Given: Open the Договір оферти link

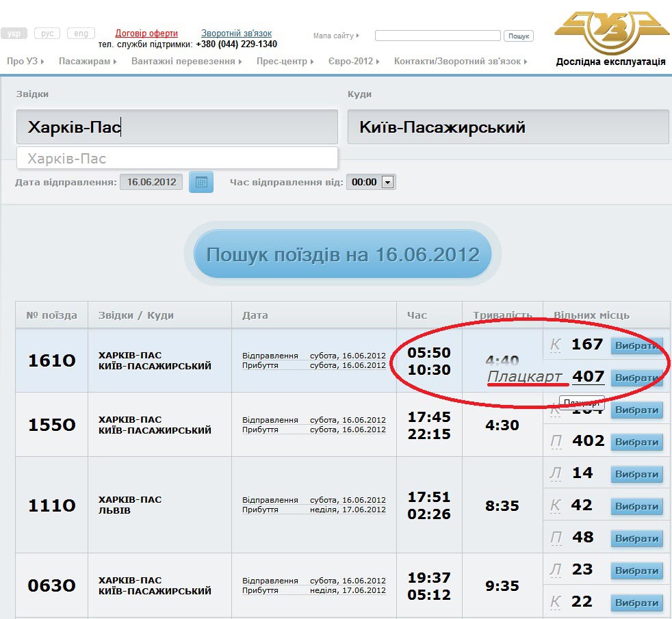Looking at the screenshot, I should [146, 34].
